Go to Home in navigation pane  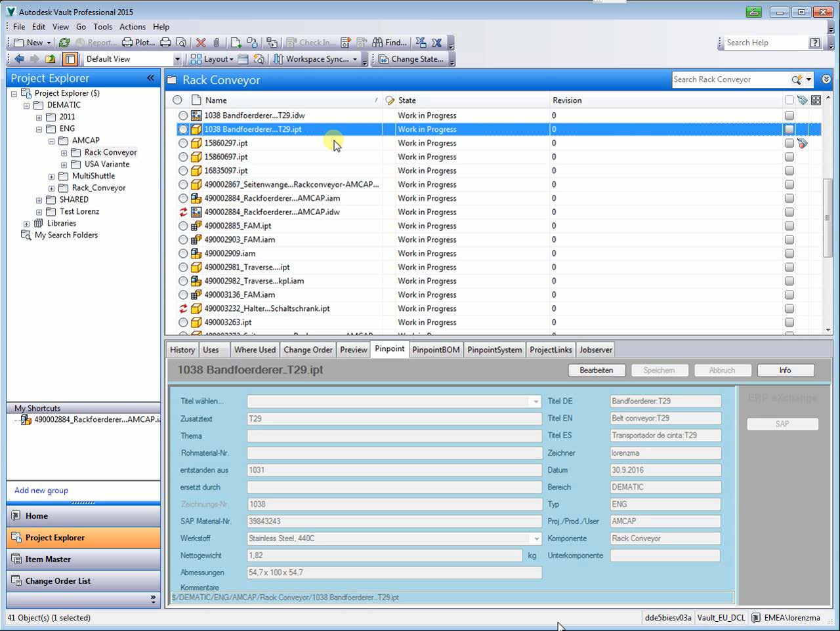[x=83, y=516]
